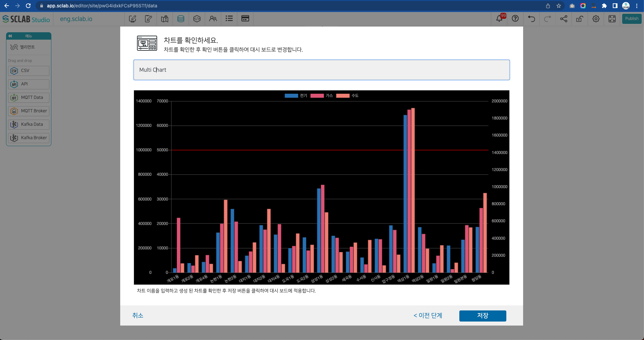644x340 pixels.
Task: Click the browser share page icon
Action: click(x=548, y=6)
